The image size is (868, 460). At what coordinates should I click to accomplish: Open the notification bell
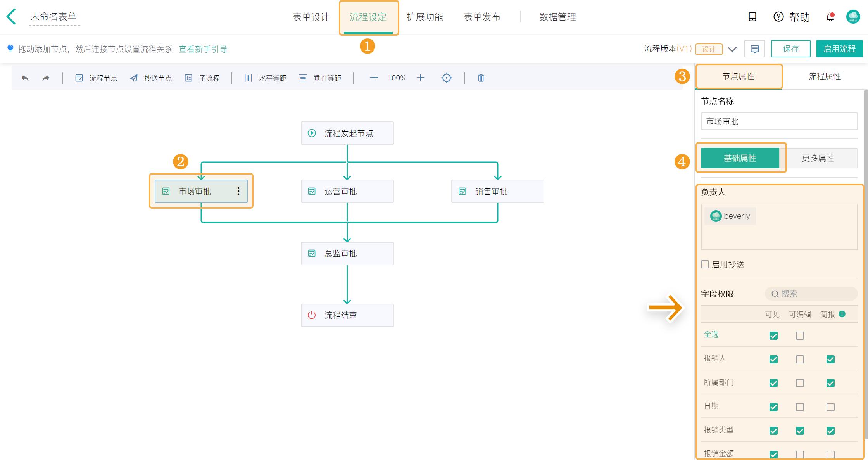[x=830, y=17]
